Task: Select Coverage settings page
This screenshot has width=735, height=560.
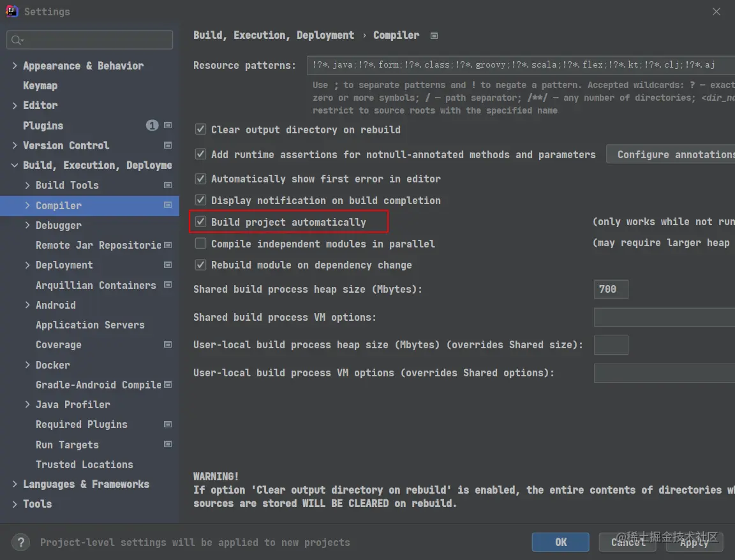Action: point(59,345)
